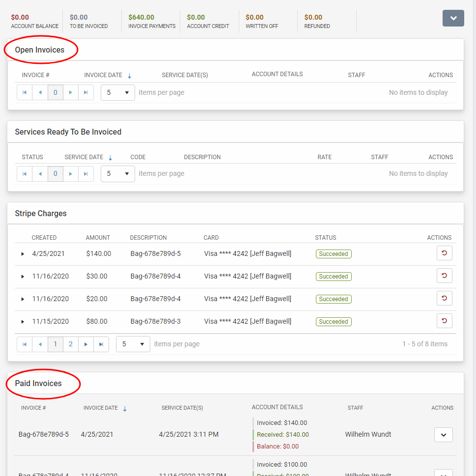This screenshot has height=476, width=476.
Task: Click Succeeded status for $80.00 charge
Action: coord(334,321)
